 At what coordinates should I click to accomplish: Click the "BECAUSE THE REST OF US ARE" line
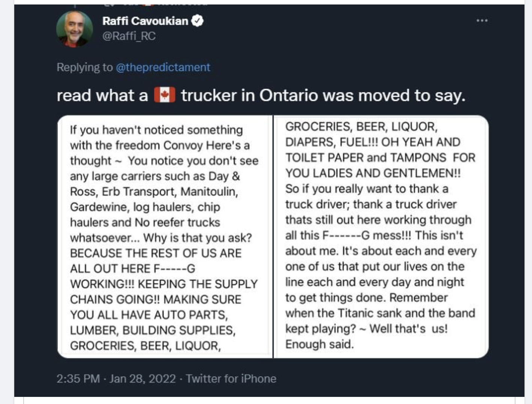pyautogui.click(x=156, y=253)
